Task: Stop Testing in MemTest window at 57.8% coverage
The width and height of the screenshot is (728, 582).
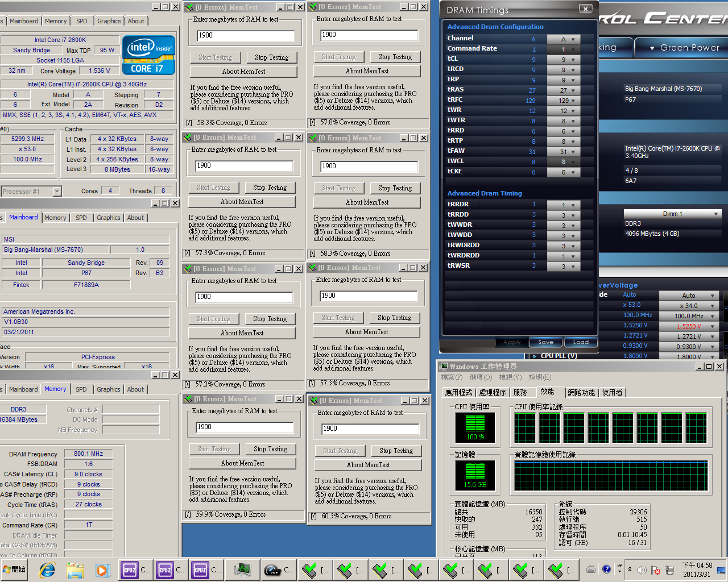Action: [395, 57]
